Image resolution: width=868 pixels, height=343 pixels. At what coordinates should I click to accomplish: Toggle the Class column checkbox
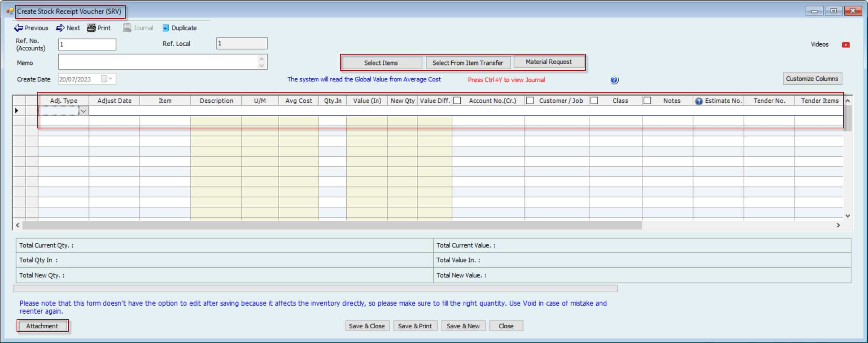(594, 101)
